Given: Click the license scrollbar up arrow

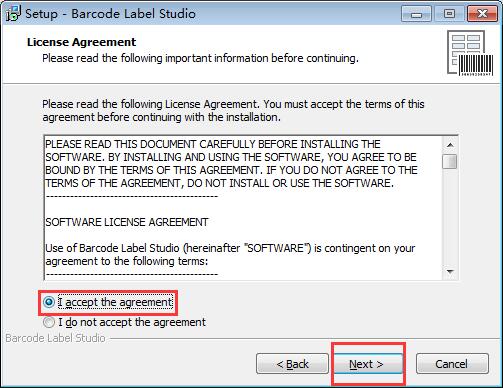Looking at the screenshot, I should click(x=450, y=145).
